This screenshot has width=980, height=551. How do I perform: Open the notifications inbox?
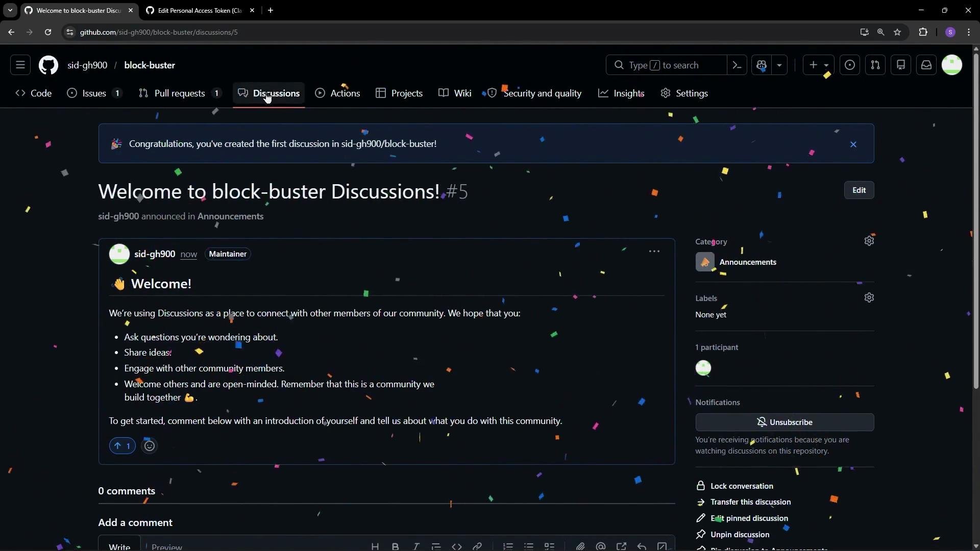[926, 65]
